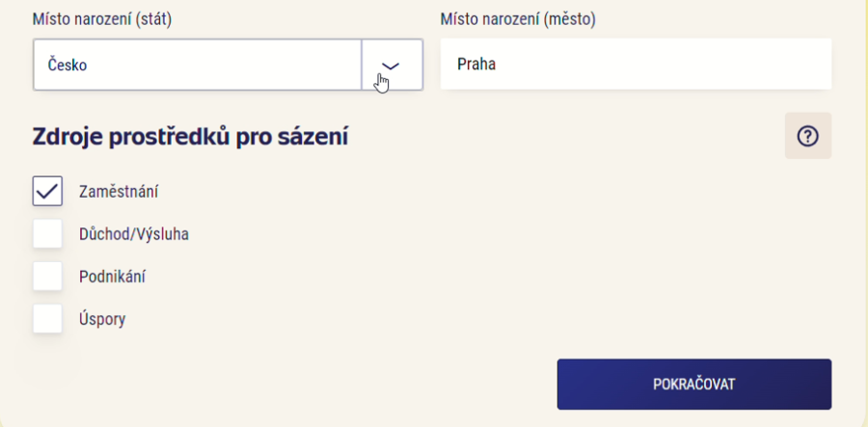Select the Podnikání label text
The width and height of the screenshot is (868, 427).
(112, 277)
